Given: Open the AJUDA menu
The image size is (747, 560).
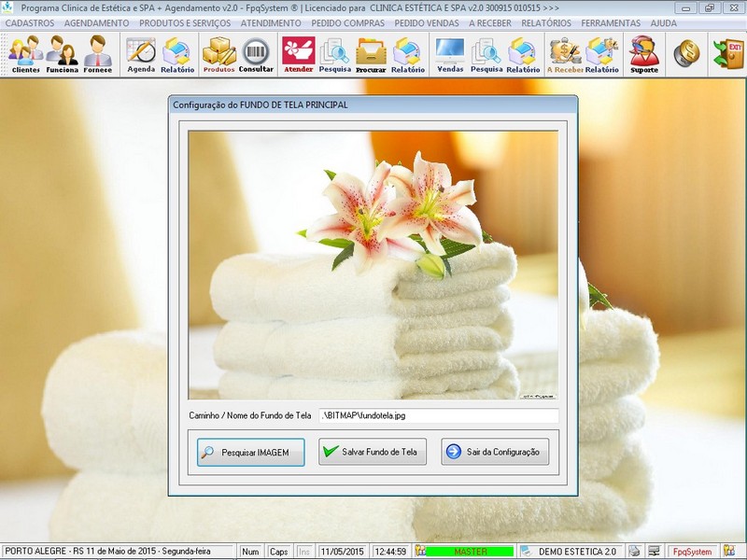Looking at the screenshot, I should tap(664, 22).
